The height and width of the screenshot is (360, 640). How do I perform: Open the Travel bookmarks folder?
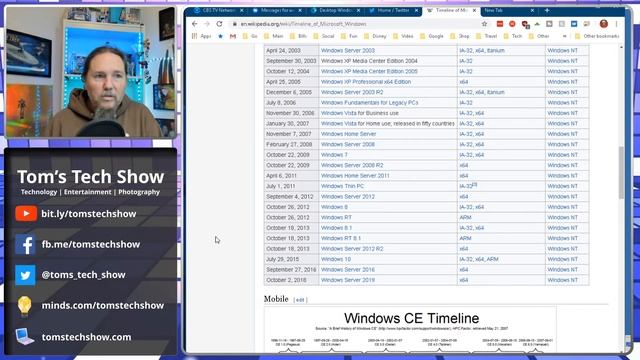[487, 36]
